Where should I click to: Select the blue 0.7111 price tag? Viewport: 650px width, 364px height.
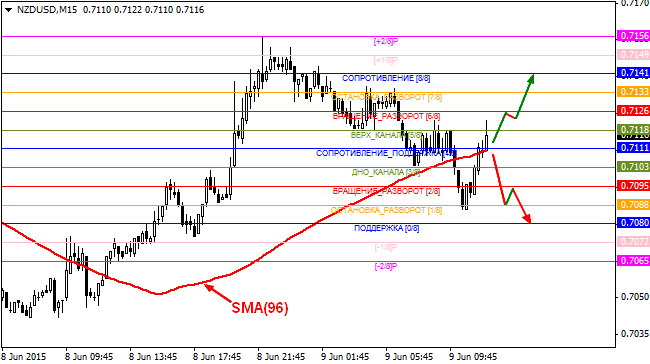tap(633, 148)
